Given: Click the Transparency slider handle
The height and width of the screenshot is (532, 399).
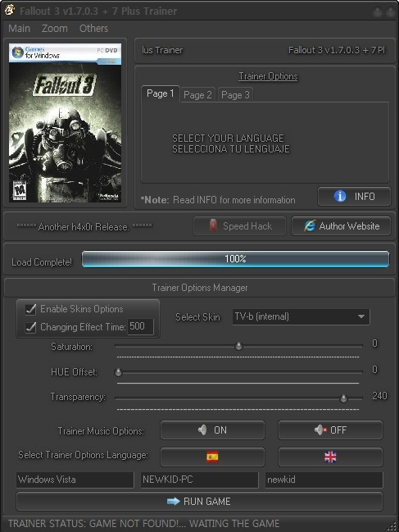Looking at the screenshot, I should (x=343, y=398).
